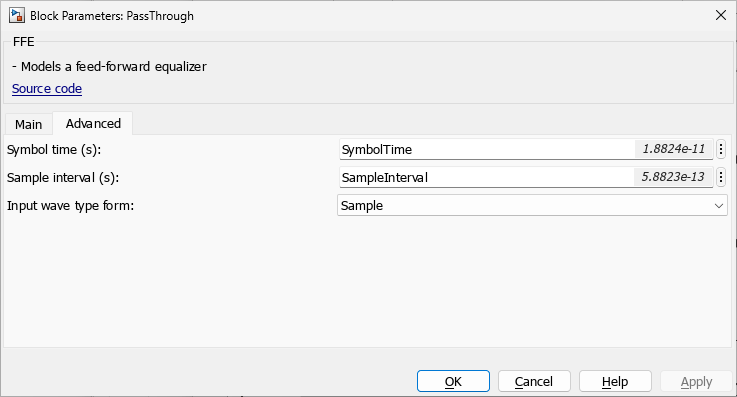Open the Symbol time three-dot options menu
The width and height of the screenshot is (737, 397).
click(721, 149)
